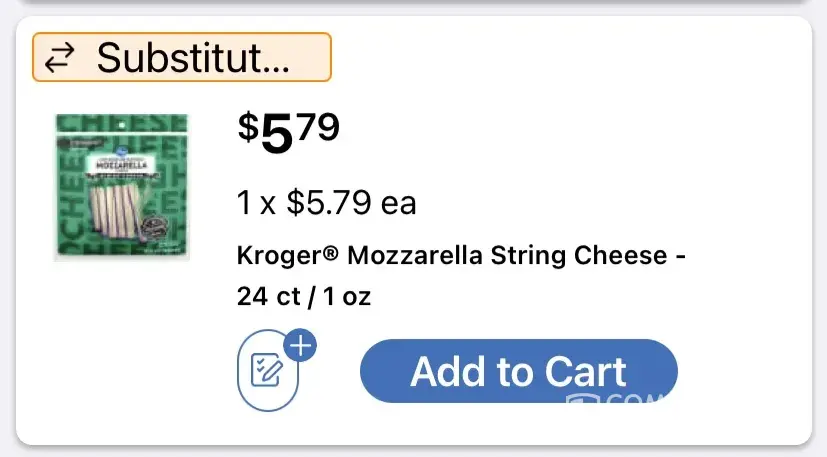827x457 pixels.
Task: Select the 1 x $5.79 ea quantity line
Action: coord(326,203)
